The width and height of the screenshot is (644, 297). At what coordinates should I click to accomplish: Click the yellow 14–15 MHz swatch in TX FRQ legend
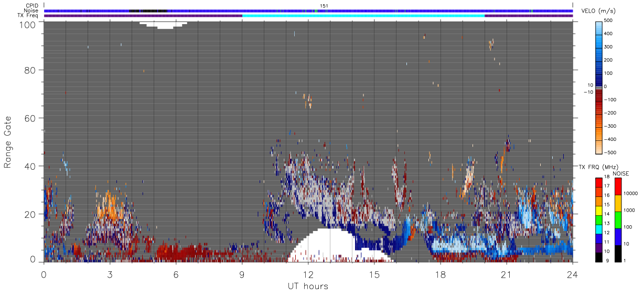[599, 210]
